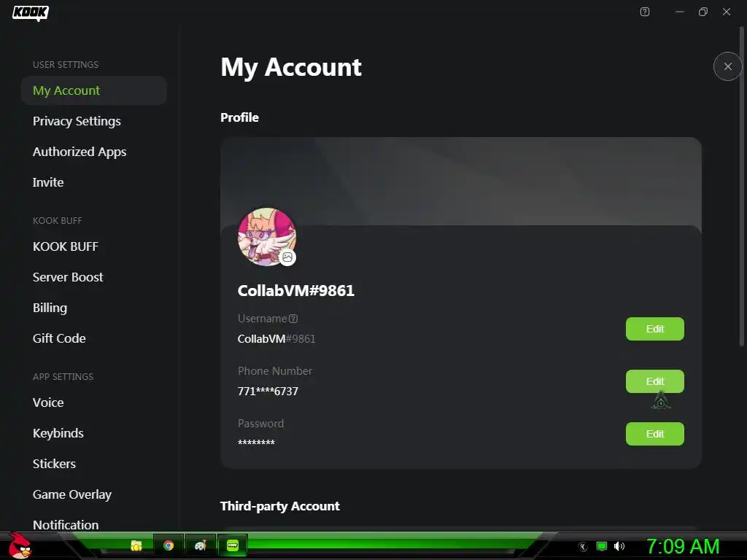Click the Third-party Account heading
The width and height of the screenshot is (747, 560).
pyautogui.click(x=280, y=506)
